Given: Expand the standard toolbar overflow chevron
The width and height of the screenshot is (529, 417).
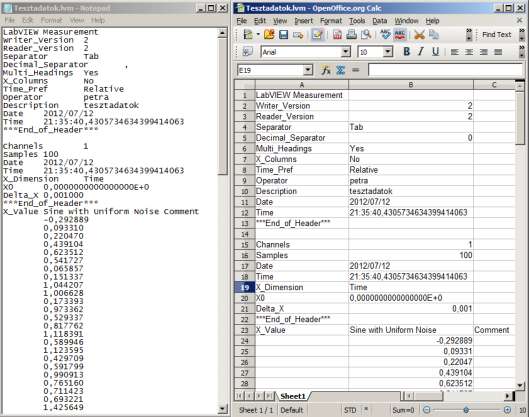Looking at the screenshot, I should point(469,34).
